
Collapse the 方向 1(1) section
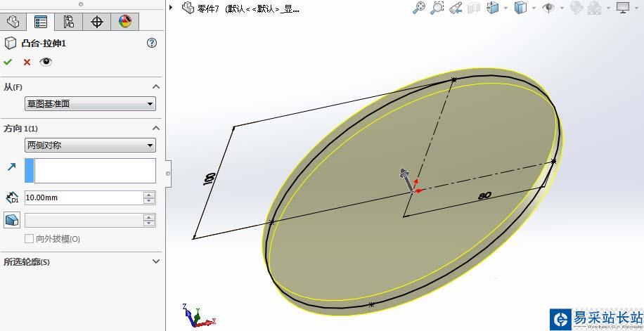[155, 128]
